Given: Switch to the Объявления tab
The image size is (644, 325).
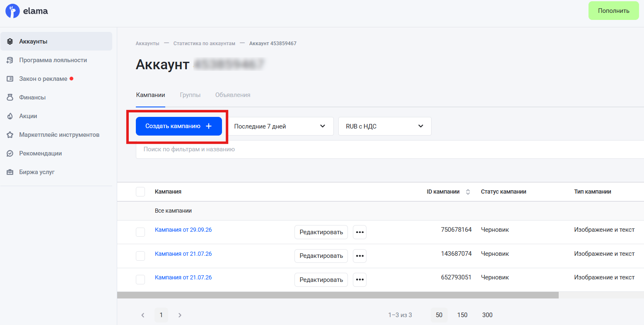Looking at the screenshot, I should (233, 95).
